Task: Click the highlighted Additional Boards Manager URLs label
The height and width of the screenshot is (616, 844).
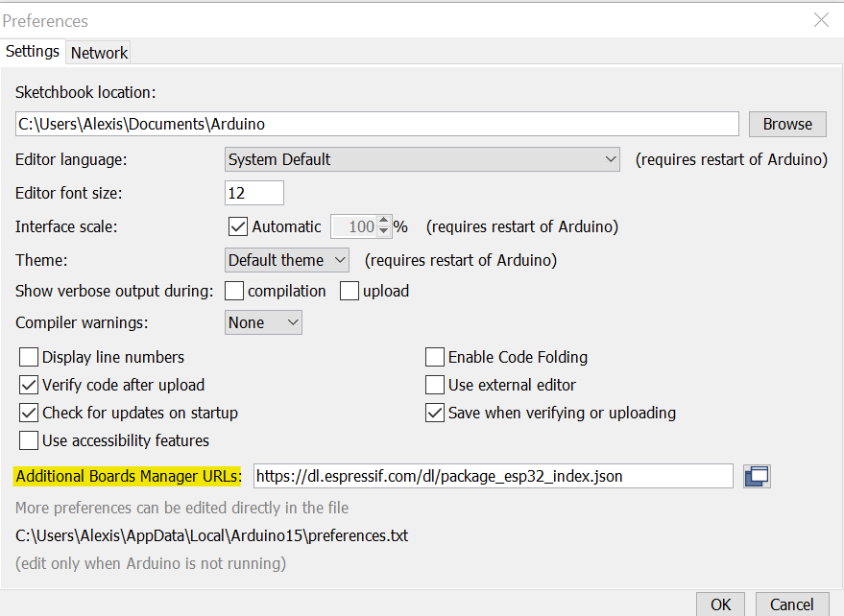Action: (x=128, y=476)
